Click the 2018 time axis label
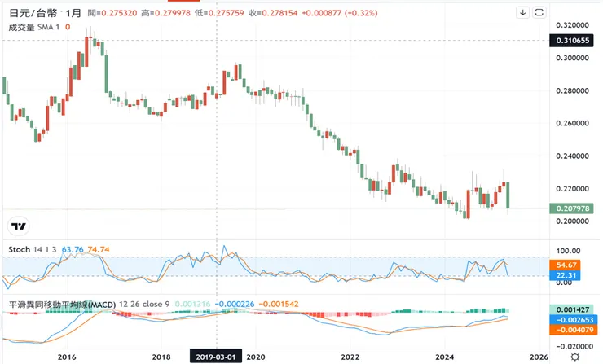The image size is (603, 364). coord(161,357)
